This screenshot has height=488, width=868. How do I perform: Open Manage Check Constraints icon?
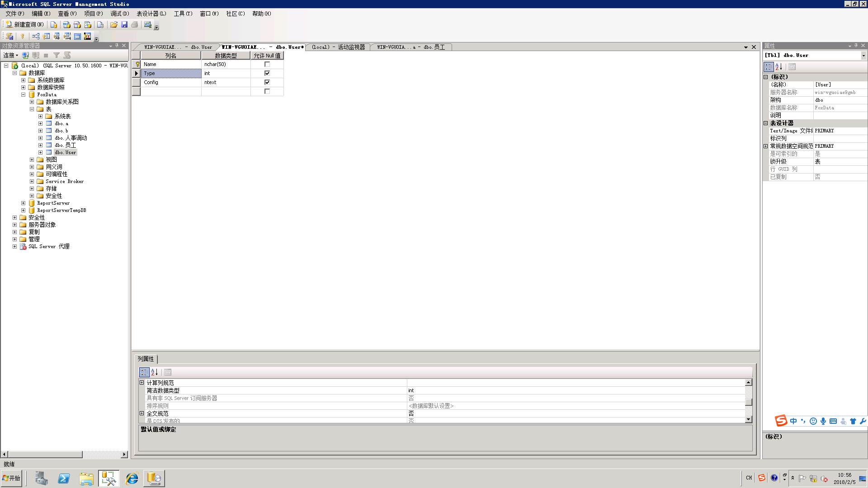[77, 36]
